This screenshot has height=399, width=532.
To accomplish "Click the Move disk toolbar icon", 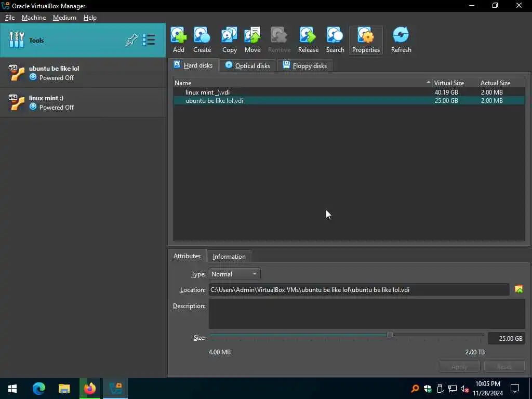I will point(252,40).
